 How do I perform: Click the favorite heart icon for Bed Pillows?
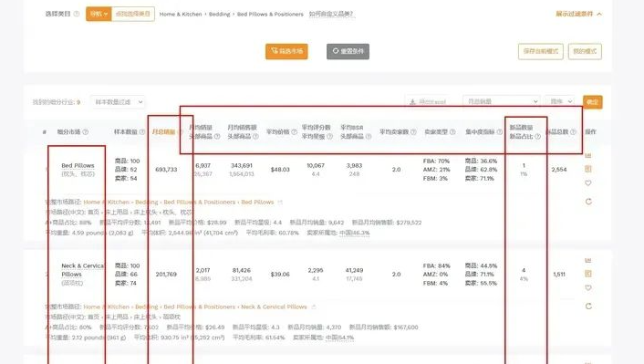[x=588, y=182]
